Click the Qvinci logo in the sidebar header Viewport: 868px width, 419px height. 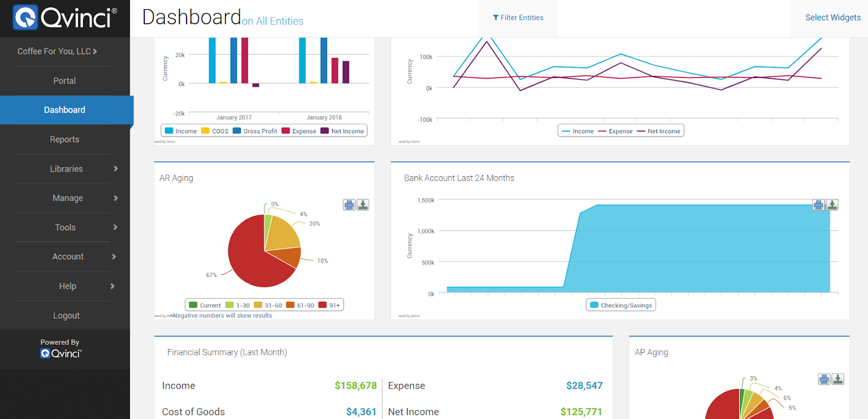(x=65, y=18)
